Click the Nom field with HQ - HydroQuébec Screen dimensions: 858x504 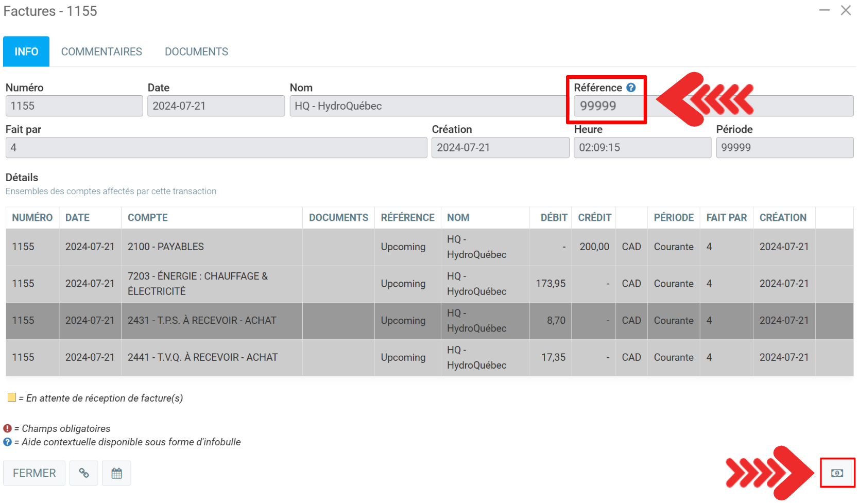(x=427, y=106)
